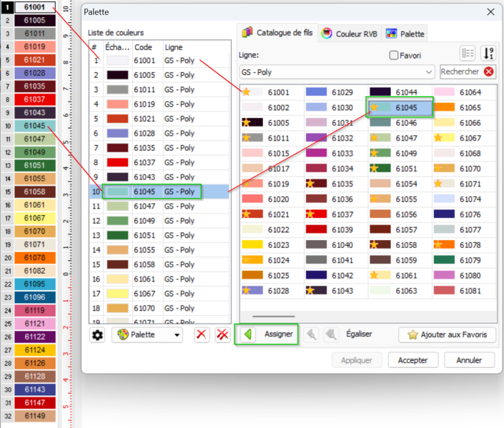Select catalog thread color 61023
504x428 pixels.
coord(272,245)
